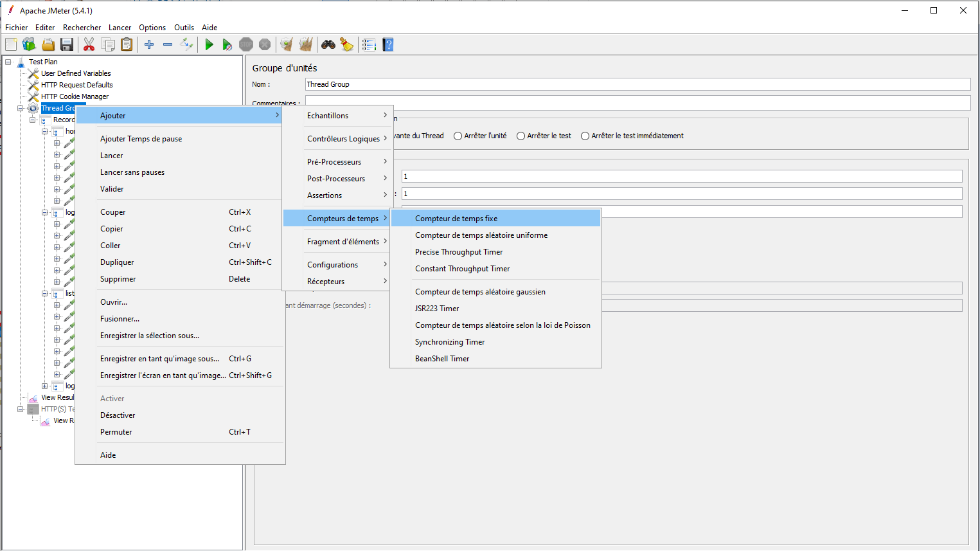The height and width of the screenshot is (551, 980).
Task: Click the Nom field containing Thread Group
Action: click(x=637, y=84)
